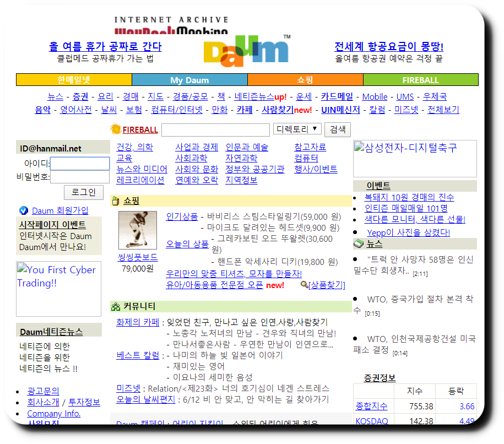Open the 사람찾기 navigation link
This screenshot has width=504, height=444.
(278, 110)
